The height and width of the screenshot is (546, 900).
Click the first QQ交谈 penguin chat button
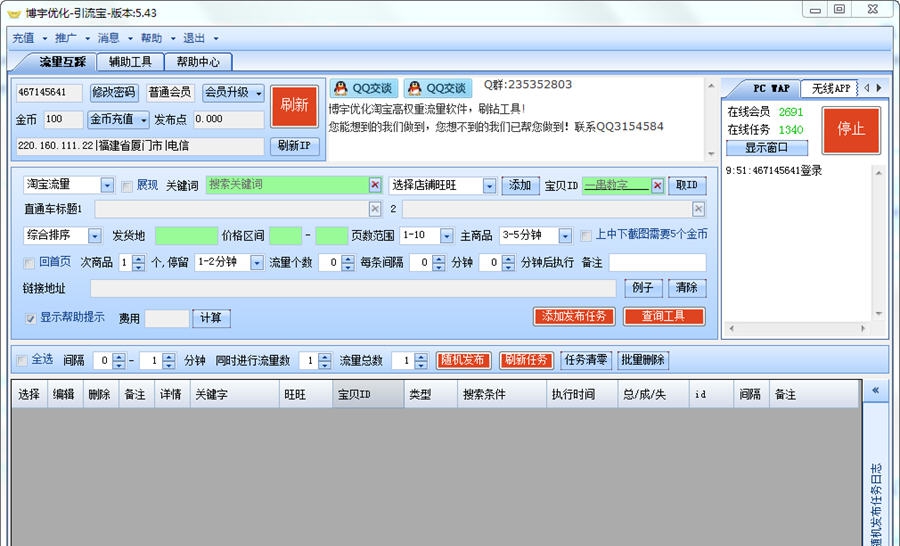pos(364,88)
